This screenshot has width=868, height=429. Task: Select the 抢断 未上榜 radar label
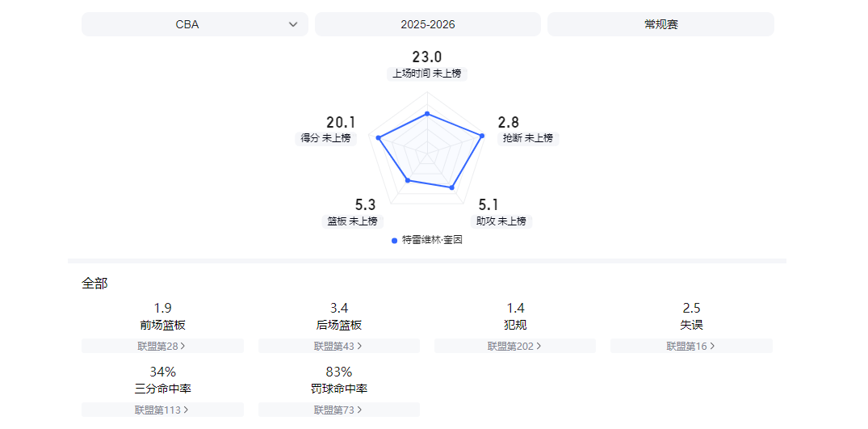528,138
